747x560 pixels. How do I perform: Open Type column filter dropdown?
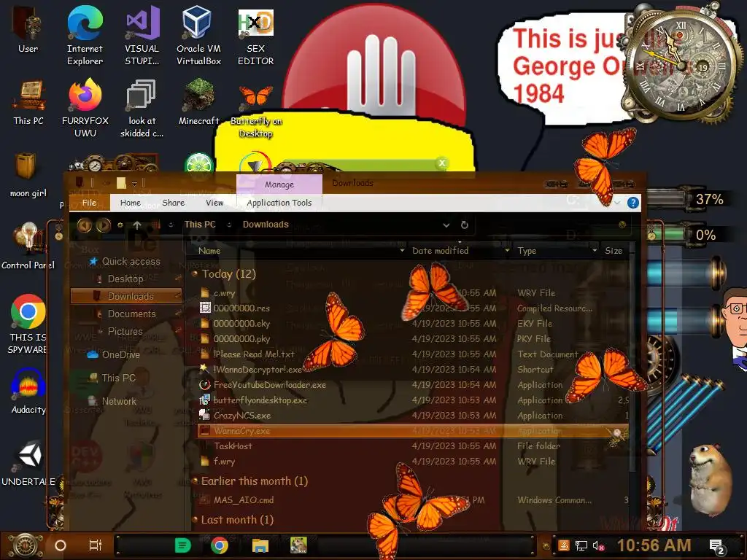coord(595,251)
